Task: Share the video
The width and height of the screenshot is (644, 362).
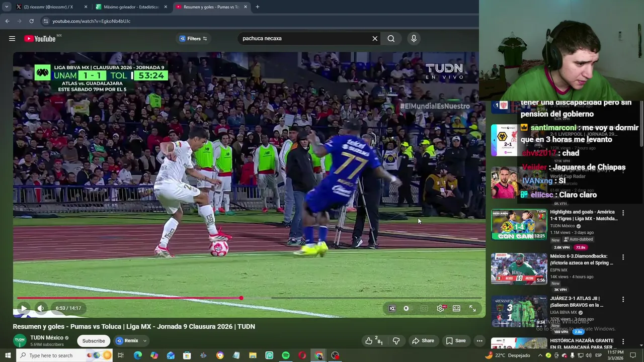Action: tap(423, 341)
